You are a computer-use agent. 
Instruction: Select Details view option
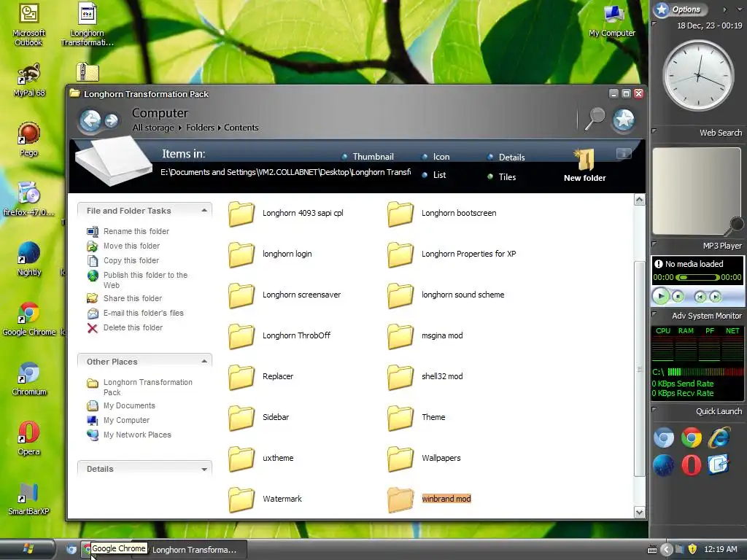[x=506, y=157]
